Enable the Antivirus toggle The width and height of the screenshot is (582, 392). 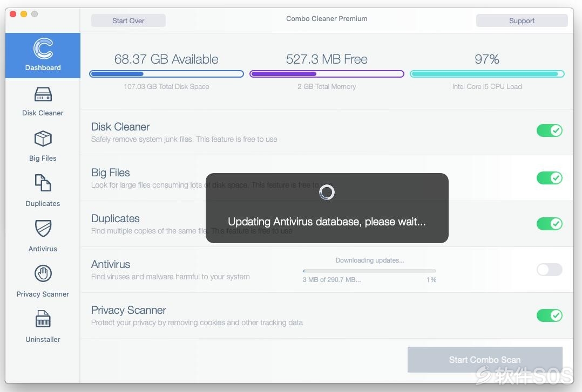[x=550, y=270]
